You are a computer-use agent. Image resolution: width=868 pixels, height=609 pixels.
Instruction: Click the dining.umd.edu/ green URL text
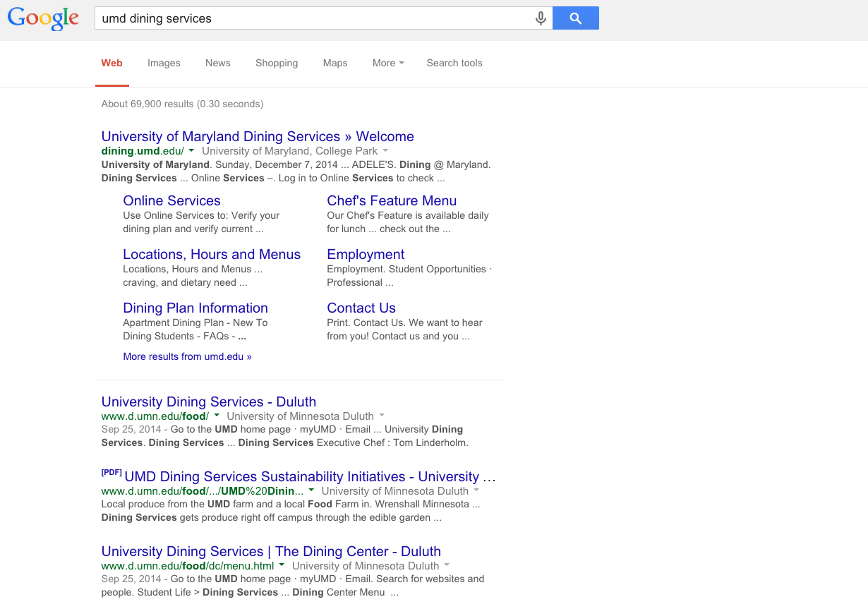point(143,151)
